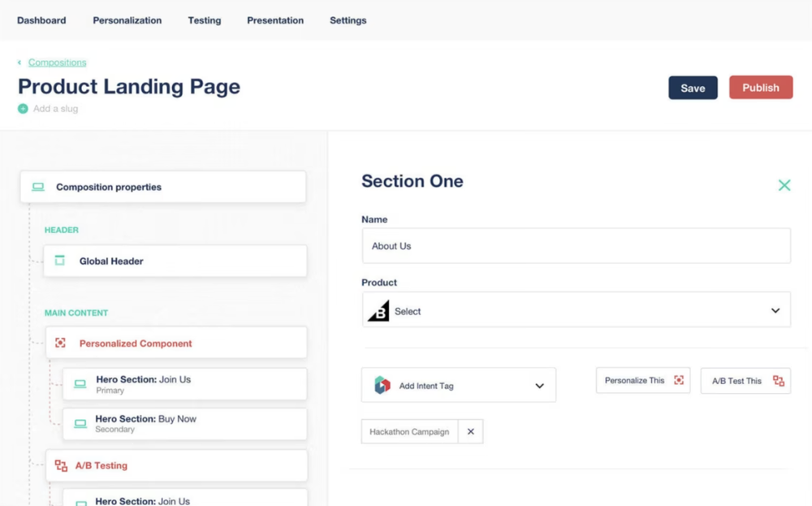Publish the Product Landing Page

(x=760, y=88)
